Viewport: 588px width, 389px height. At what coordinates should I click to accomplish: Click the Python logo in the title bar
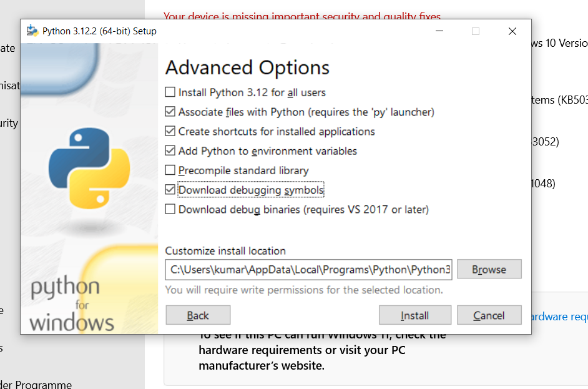click(x=32, y=31)
